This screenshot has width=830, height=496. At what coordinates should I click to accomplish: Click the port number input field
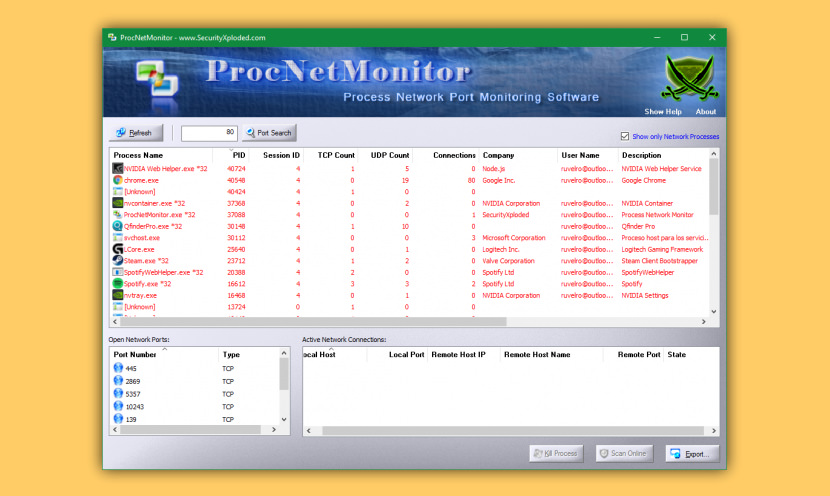click(x=209, y=133)
